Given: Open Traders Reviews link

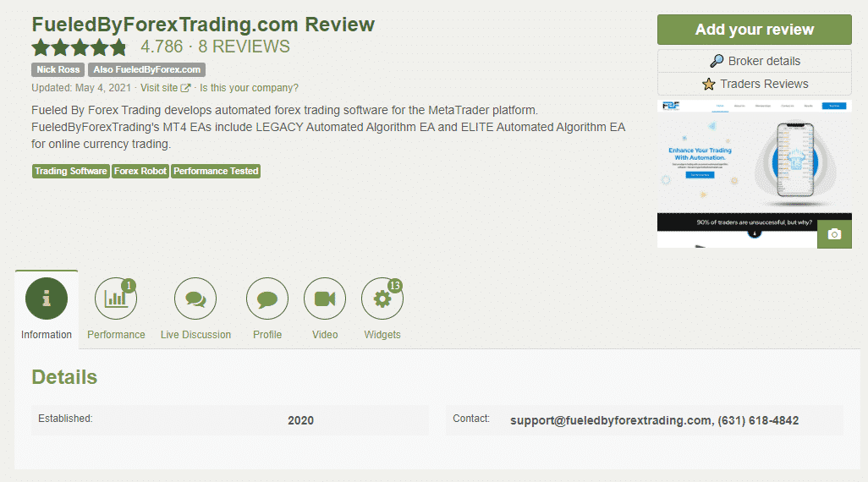Looking at the screenshot, I should (x=755, y=84).
